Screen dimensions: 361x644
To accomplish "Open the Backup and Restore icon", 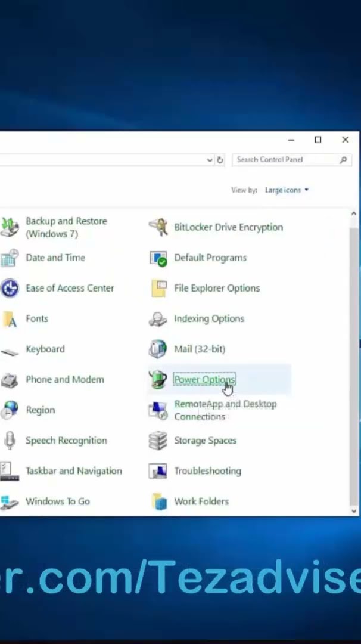I will [x=9, y=227].
